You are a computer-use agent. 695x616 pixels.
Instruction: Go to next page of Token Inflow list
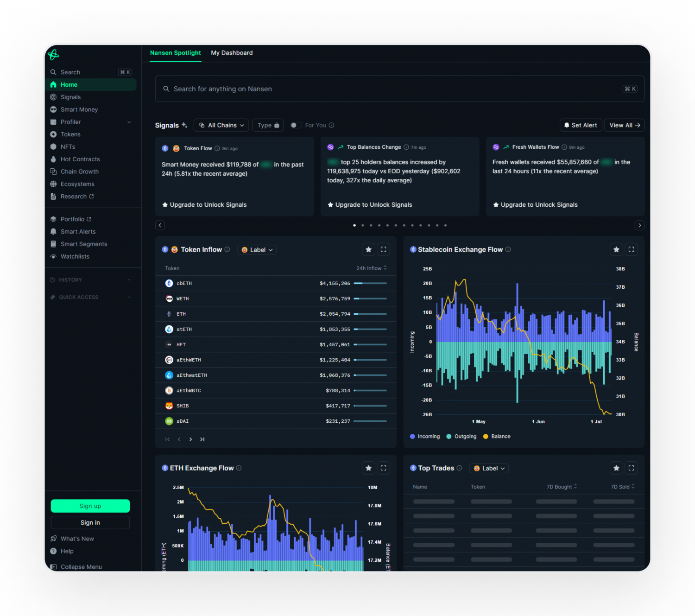190,439
